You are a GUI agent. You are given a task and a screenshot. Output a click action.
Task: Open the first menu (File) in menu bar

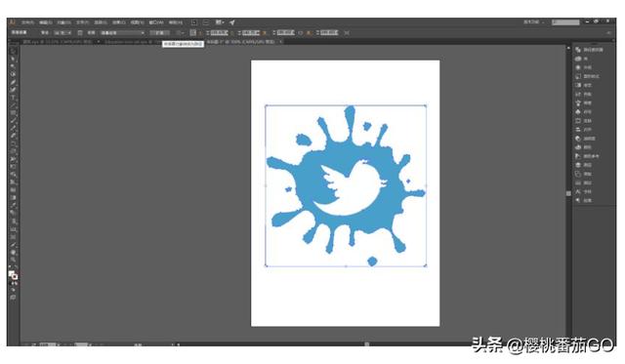tap(27, 22)
